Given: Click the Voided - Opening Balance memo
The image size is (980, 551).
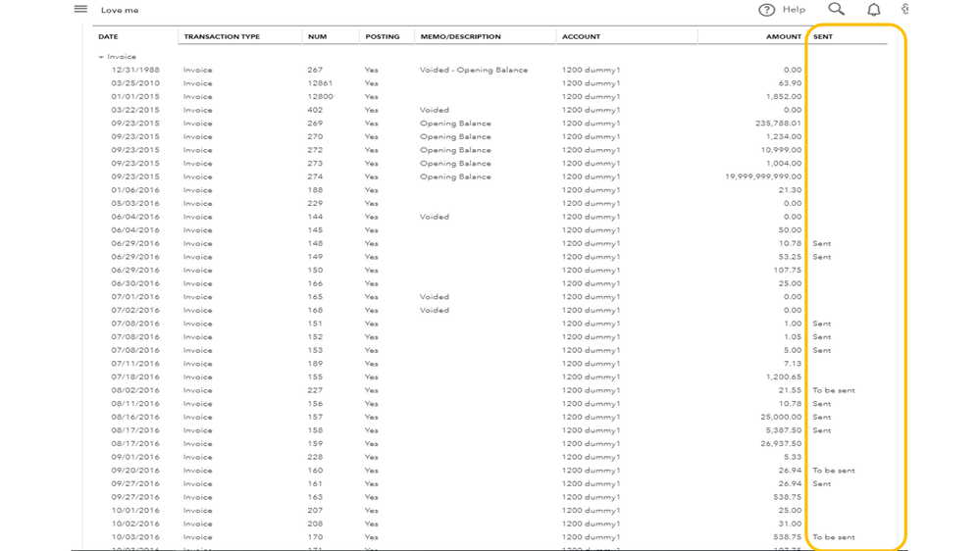Looking at the screenshot, I should pyautogui.click(x=474, y=70).
